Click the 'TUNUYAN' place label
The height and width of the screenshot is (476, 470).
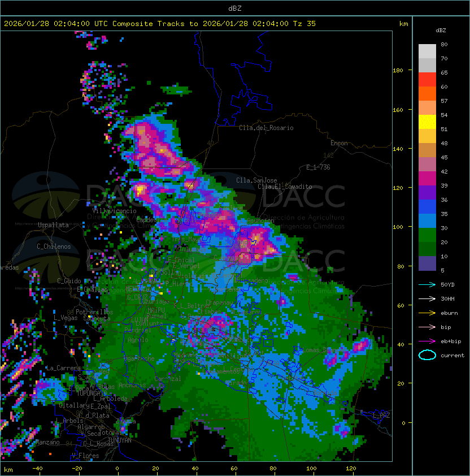click(120, 440)
